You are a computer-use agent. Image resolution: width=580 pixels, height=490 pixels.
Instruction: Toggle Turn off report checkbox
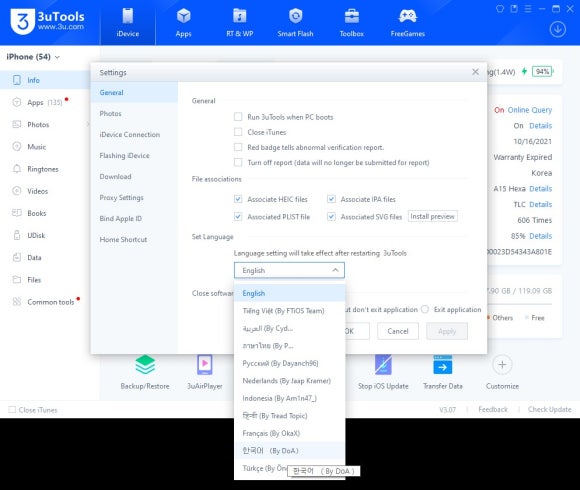click(x=238, y=162)
